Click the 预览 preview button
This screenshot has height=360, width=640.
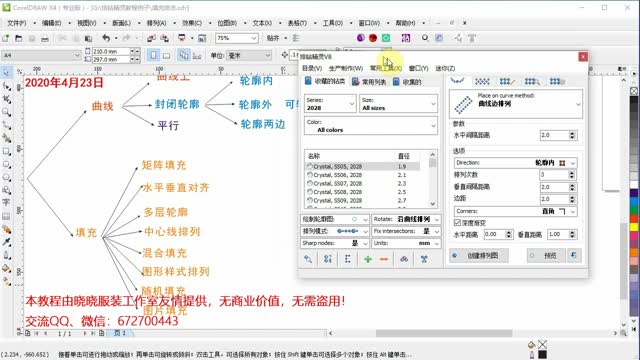pos(546,256)
